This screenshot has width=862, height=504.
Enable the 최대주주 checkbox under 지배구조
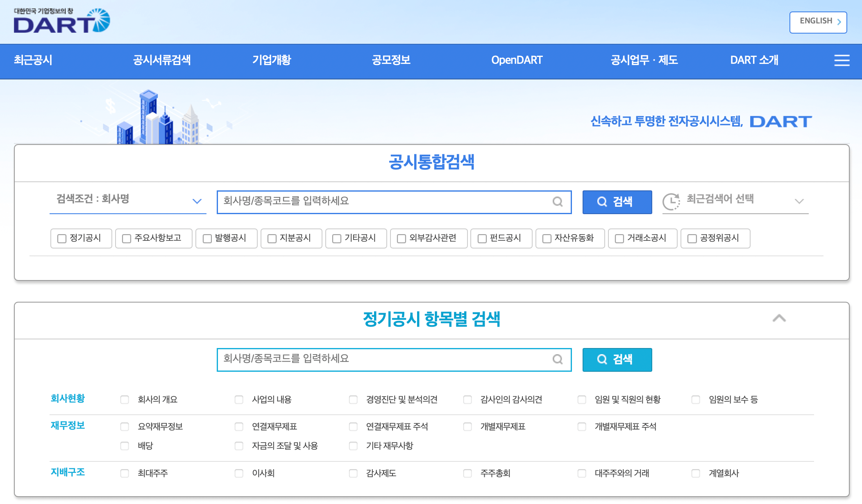point(125,473)
